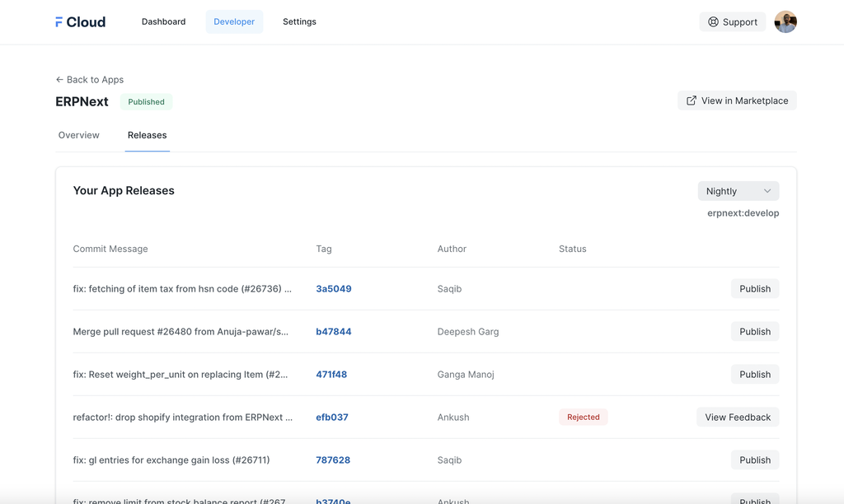Publish the 787628 exchange gain loss release
Viewport: 844px width, 504px height.
[754, 460]
